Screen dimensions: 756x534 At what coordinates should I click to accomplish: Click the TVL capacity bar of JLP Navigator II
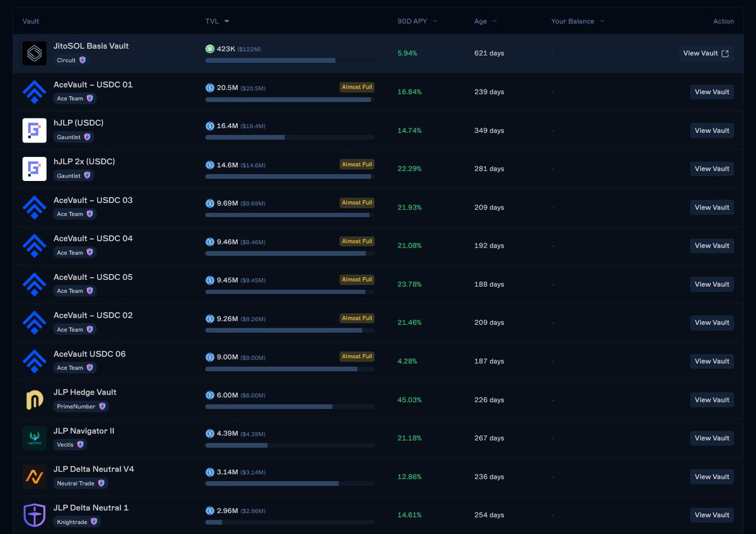click(x=290, y=445)
